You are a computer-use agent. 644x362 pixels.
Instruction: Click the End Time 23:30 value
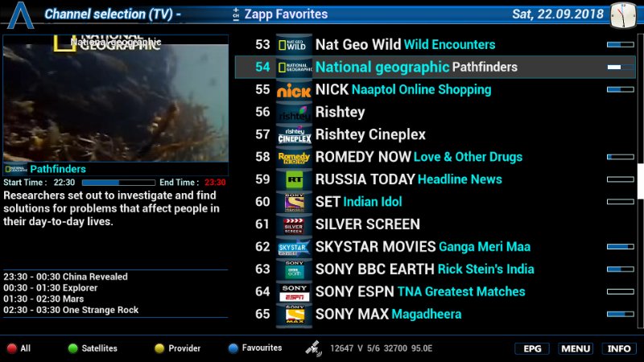pyautogui.click(x=215, y=183)
